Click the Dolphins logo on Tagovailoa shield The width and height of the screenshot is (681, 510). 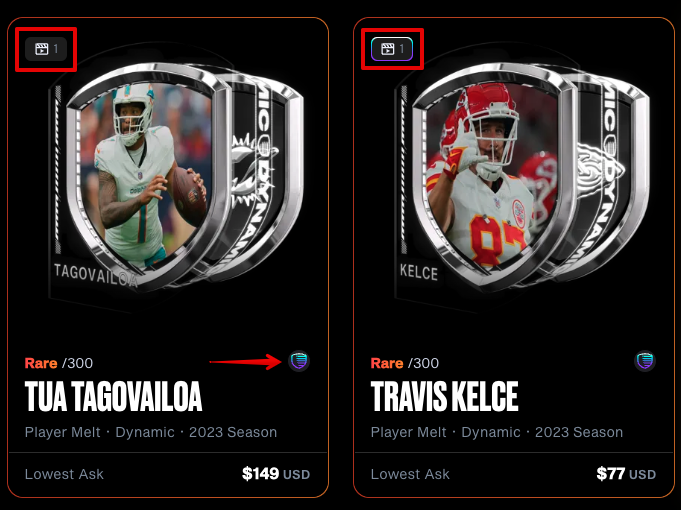coord(253,169)
